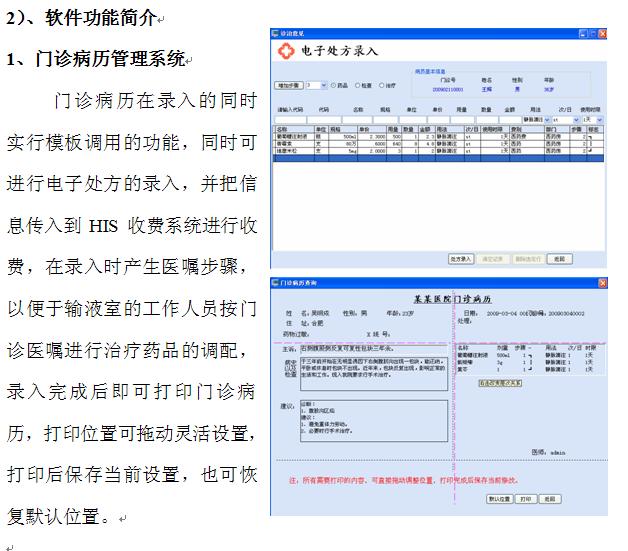The image size is (628, 551).
Task: Click the 请输入代码 input field
Action: point(290,119)
